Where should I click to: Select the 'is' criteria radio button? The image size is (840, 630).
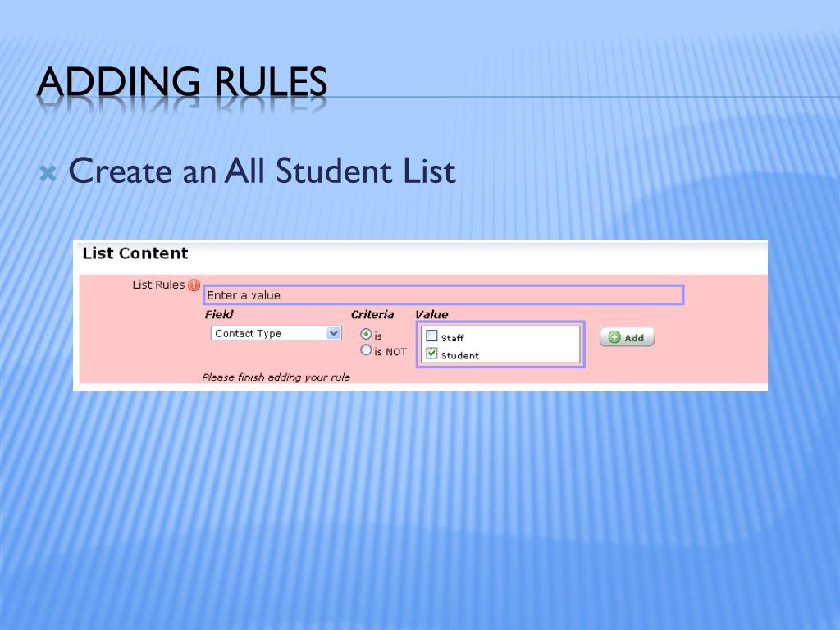click(x=366, y=335)
